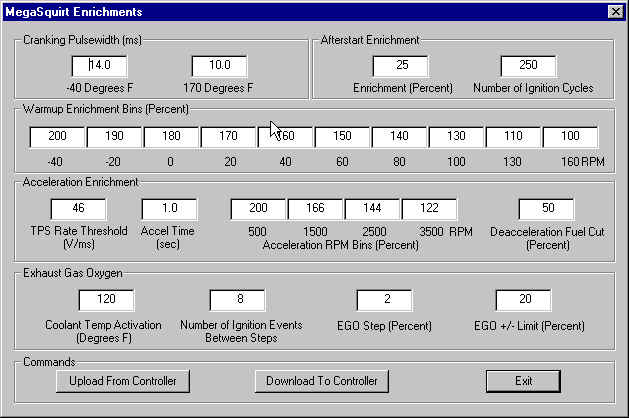Select the TPS Rate Threshold field
The image size is (629, 418).
78,209
